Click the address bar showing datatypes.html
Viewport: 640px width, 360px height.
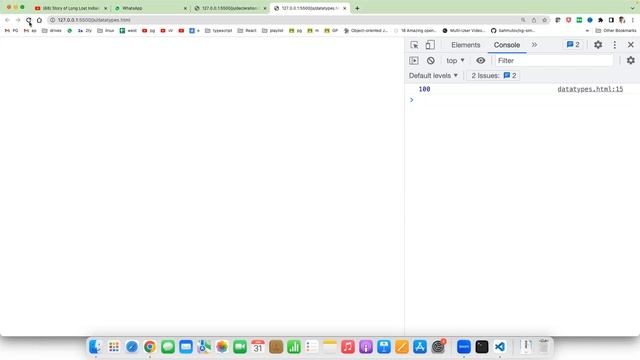[x=286, y=20]
